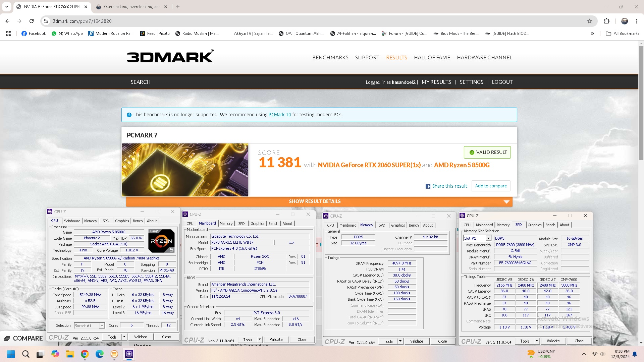
Task: Switch to Mainboard tab in first CPU-Z window
Action: pos(72,221)
